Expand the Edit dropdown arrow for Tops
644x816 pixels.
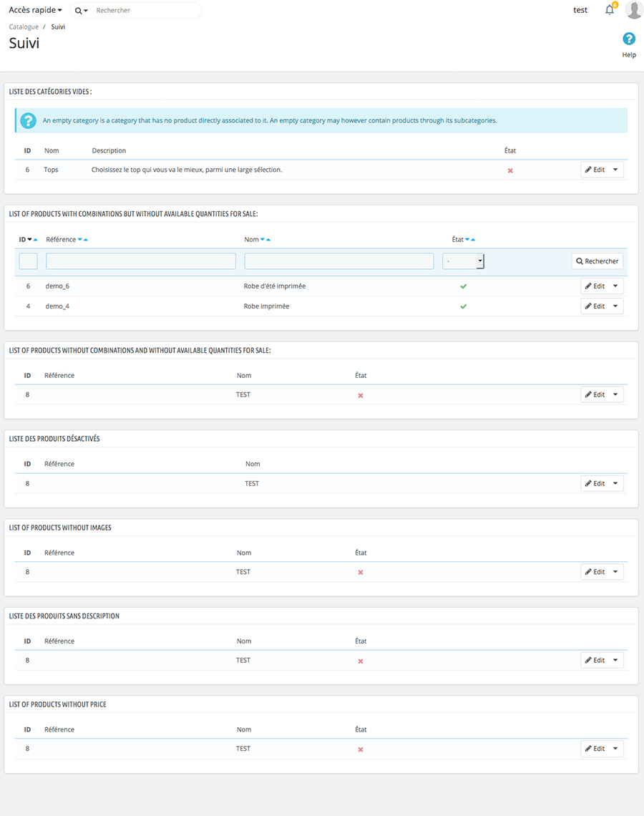[616, 170]
